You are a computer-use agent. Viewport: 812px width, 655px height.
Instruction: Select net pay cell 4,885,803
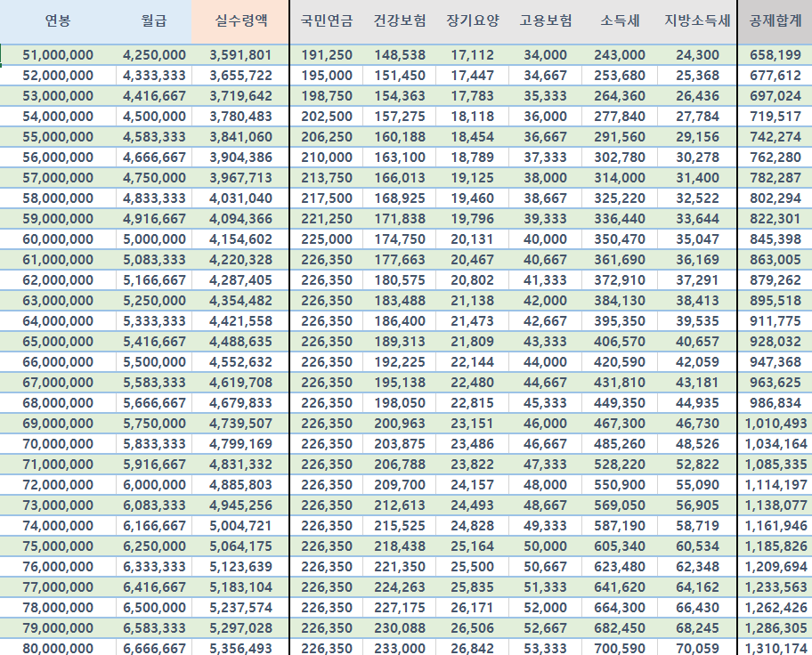point(240,485)
